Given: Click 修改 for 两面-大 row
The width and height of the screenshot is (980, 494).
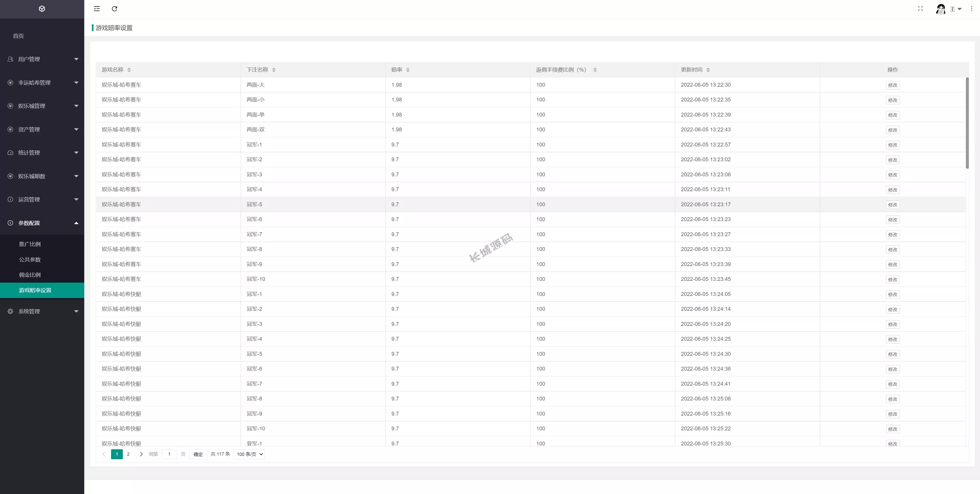Looking at the screenshot, I should tap(892, 85).
